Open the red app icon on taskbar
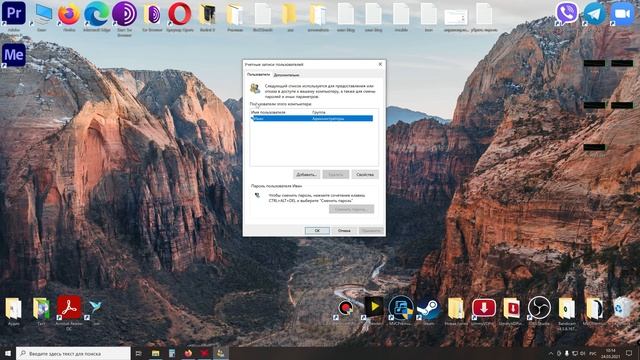 204,353
